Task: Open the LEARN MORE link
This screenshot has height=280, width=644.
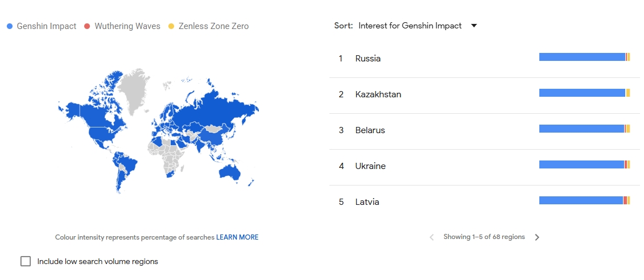Action: click(x=237, y=237)
